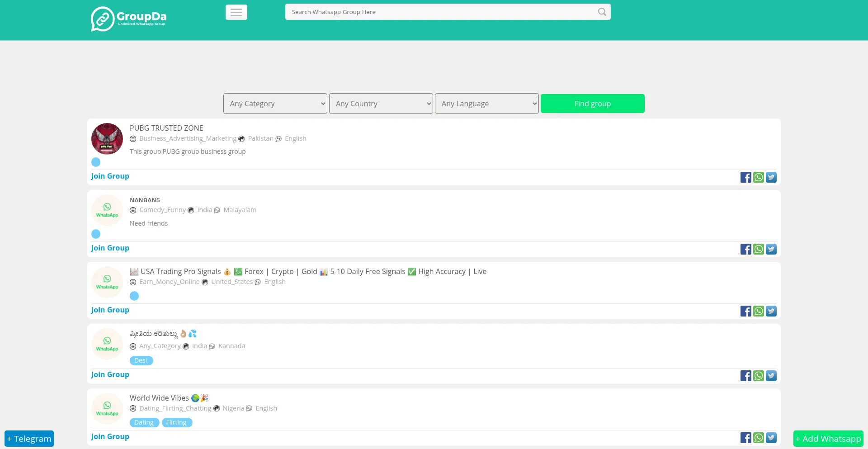The width and height of the screenshot is (868, 449).
Task: Click the Kannada group WhatsApp avatar
Action: tap(107, 344)
